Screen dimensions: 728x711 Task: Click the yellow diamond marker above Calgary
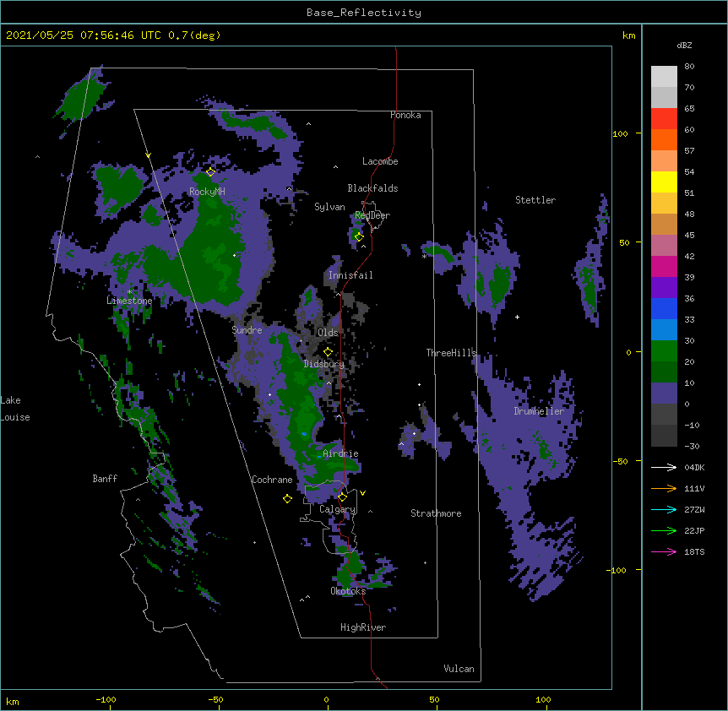click(342, 497)
